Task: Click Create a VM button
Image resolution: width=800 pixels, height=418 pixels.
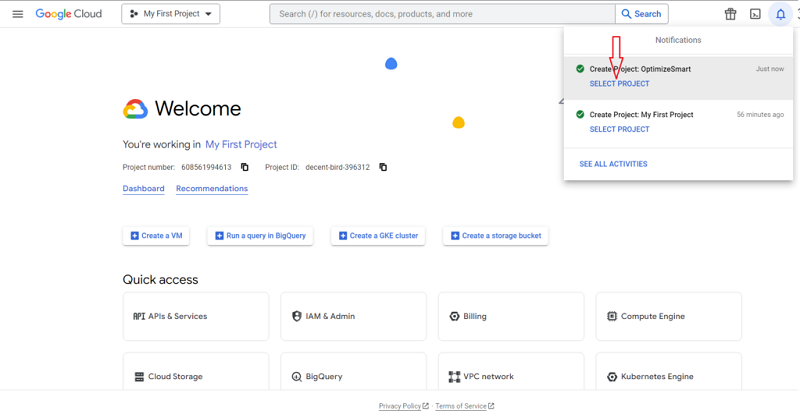Action: 156,236
